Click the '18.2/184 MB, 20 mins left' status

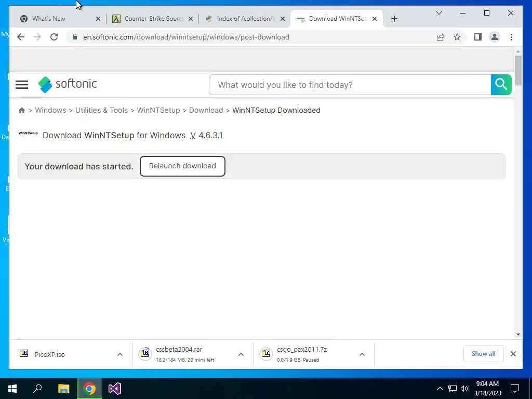pos(185,360)
